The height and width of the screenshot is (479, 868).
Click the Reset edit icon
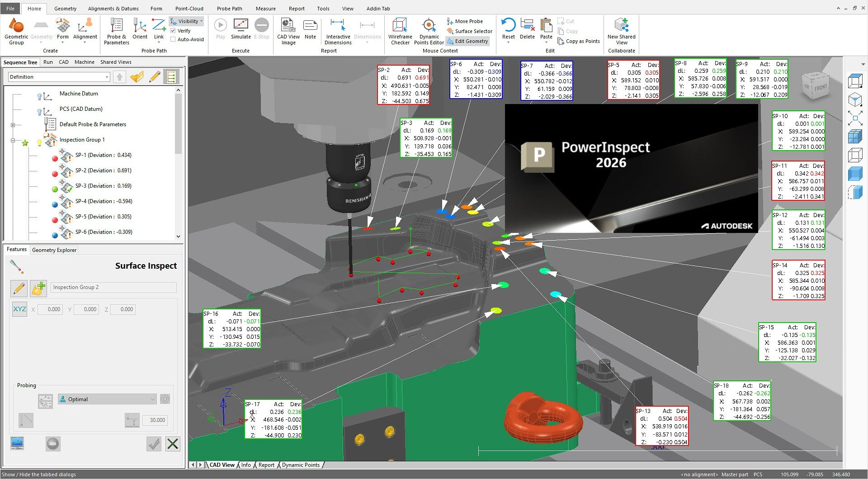(508, 26)
